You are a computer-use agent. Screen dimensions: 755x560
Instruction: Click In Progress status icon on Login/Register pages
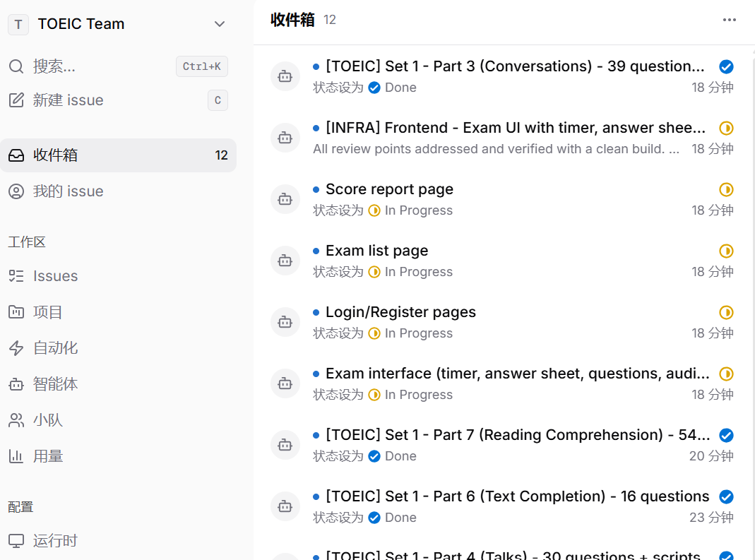[726, 313]
